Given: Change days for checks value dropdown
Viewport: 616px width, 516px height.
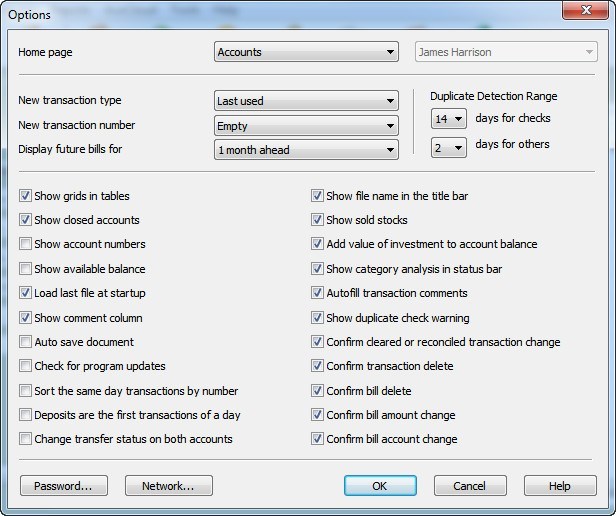Looking at the screenshot, I should pyautogui.click(x=448, y=119).
